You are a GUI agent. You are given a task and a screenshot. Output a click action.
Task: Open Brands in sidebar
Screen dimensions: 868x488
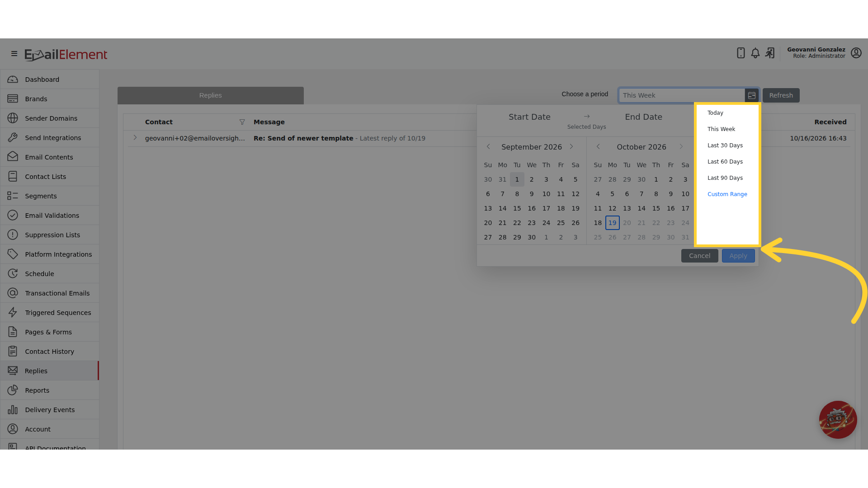[x=50, y=99]
